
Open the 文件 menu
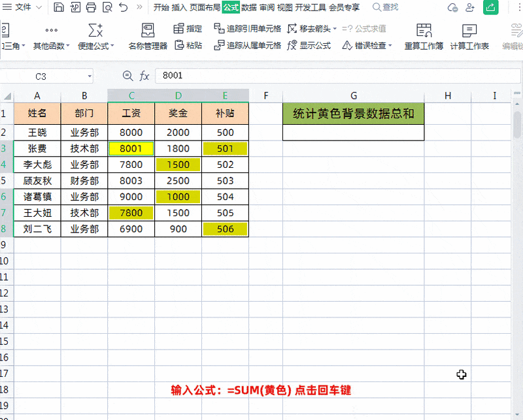pyautogui.click(x=23, y=7)
